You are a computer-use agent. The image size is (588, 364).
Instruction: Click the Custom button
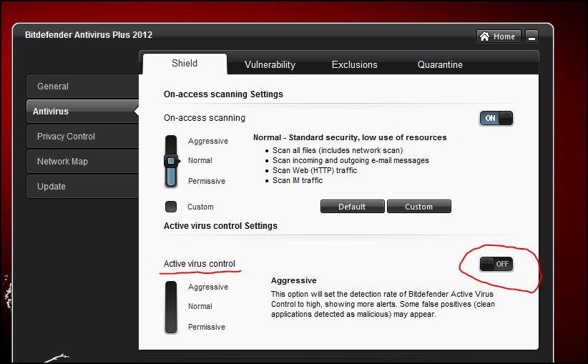419,207
